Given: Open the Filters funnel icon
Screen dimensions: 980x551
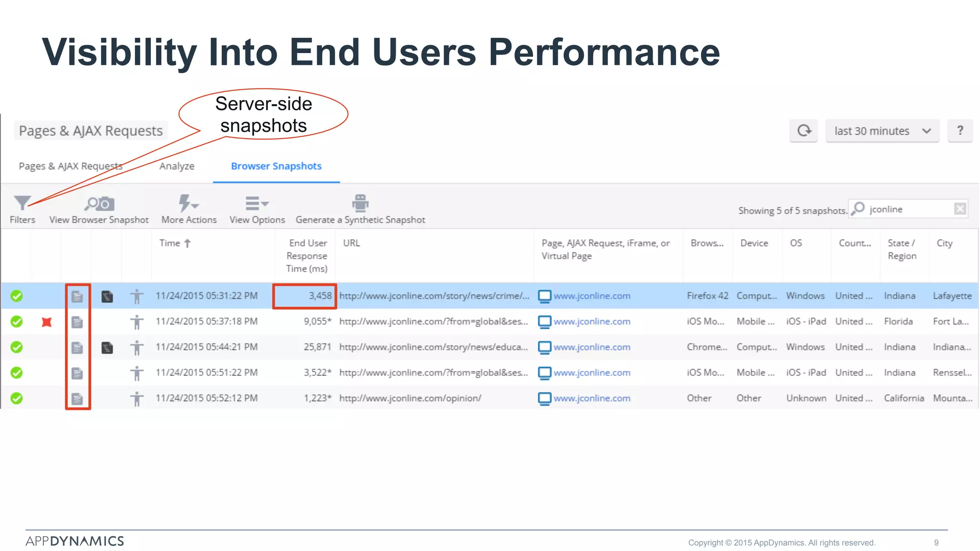Looking at the screenshot, I should pyautogui.click(x=22, y=203).
